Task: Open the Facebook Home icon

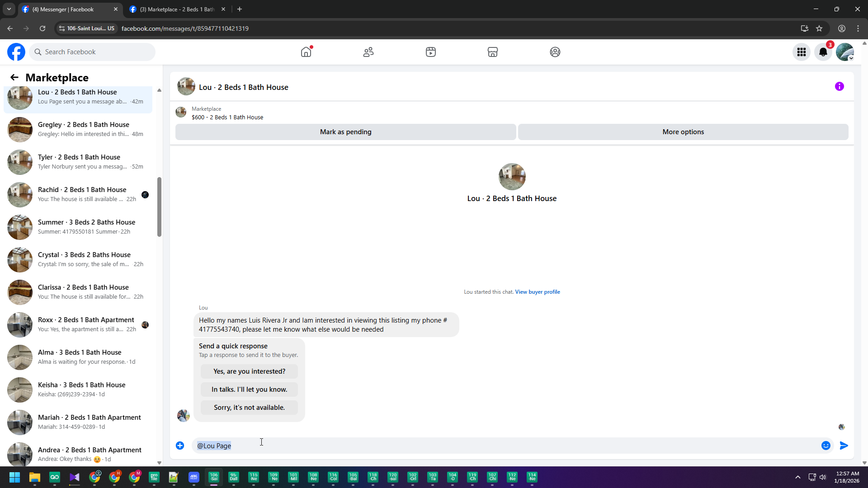Action: 306,52
